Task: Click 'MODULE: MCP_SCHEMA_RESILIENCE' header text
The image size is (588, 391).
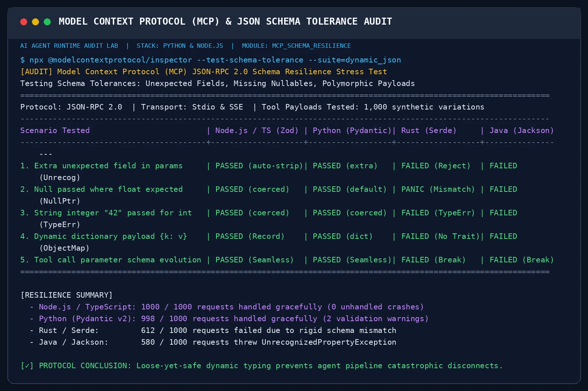Action: 296,46
